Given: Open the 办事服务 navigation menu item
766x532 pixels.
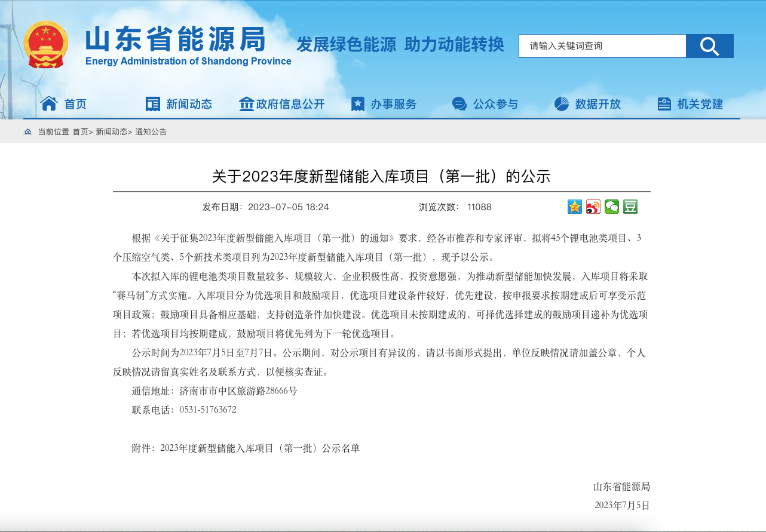Looking at the screenshot, I should click(394, 104).
